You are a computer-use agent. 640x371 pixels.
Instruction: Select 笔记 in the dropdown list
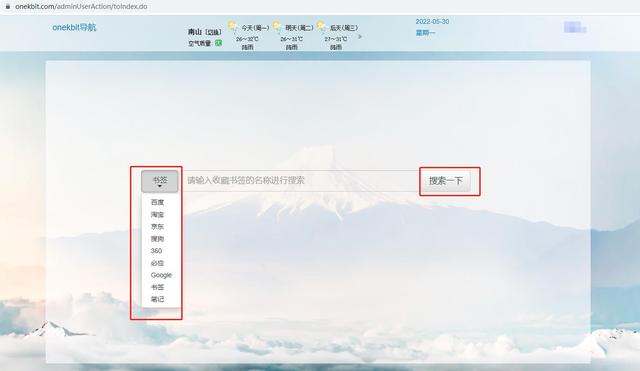(157, 299)
